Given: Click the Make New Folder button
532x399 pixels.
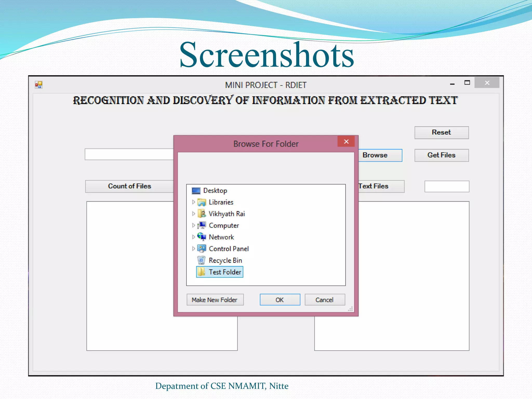Looking at the screenshot, I should click(215, 300).
